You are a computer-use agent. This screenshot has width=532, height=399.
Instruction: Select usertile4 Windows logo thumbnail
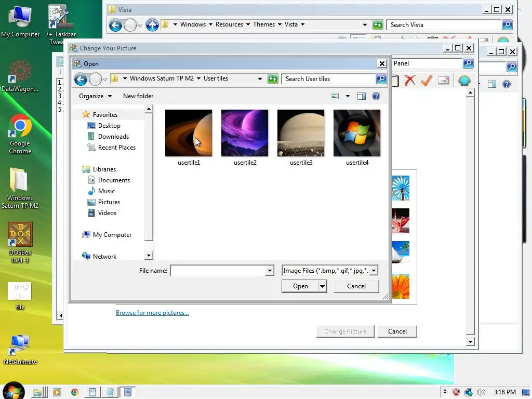[357, 133]
